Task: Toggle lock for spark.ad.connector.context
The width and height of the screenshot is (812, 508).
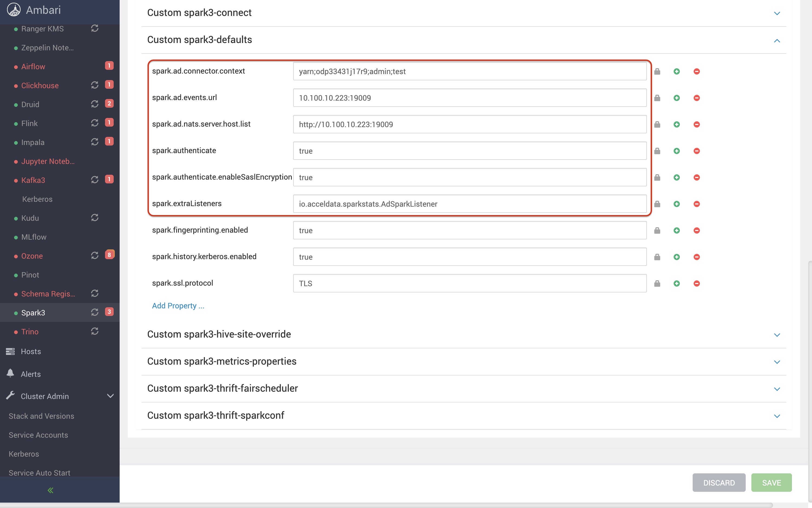Action: pyautogui.click(x=657, y=71)
